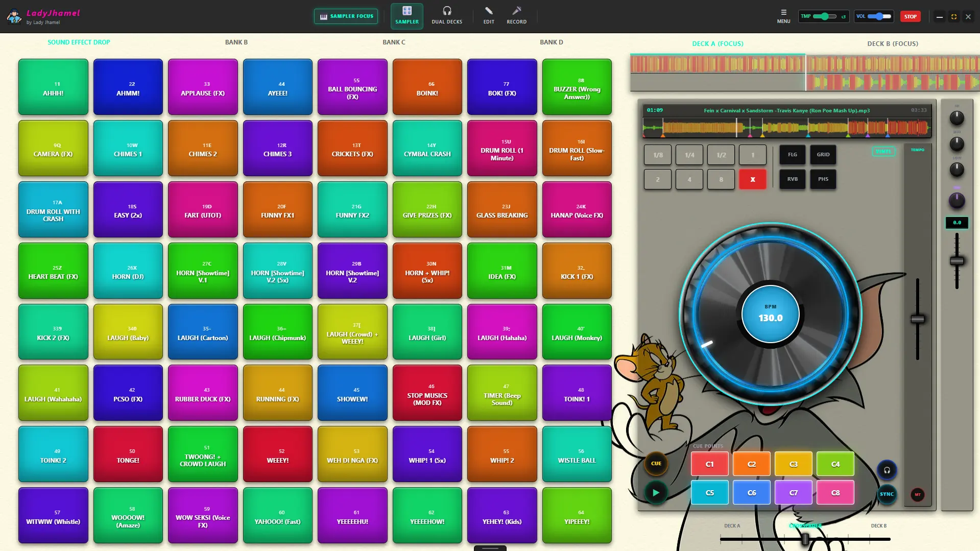Screen dimensions: 980x551
Task: Toggle the Sampler Focus mode button
Action: [346, 16]
